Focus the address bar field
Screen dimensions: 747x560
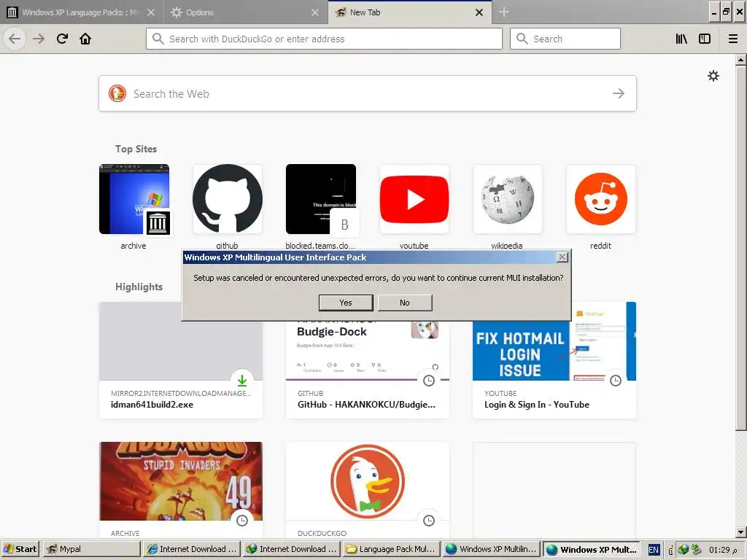tap(324, 39)
